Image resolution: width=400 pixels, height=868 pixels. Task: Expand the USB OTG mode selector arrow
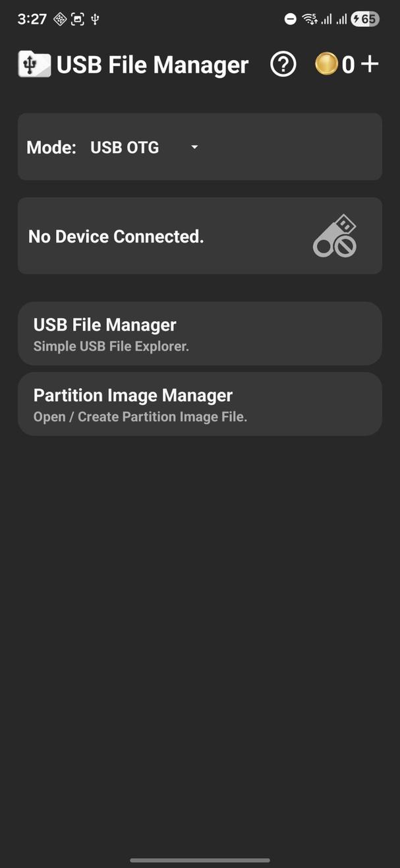pos(194,147)
